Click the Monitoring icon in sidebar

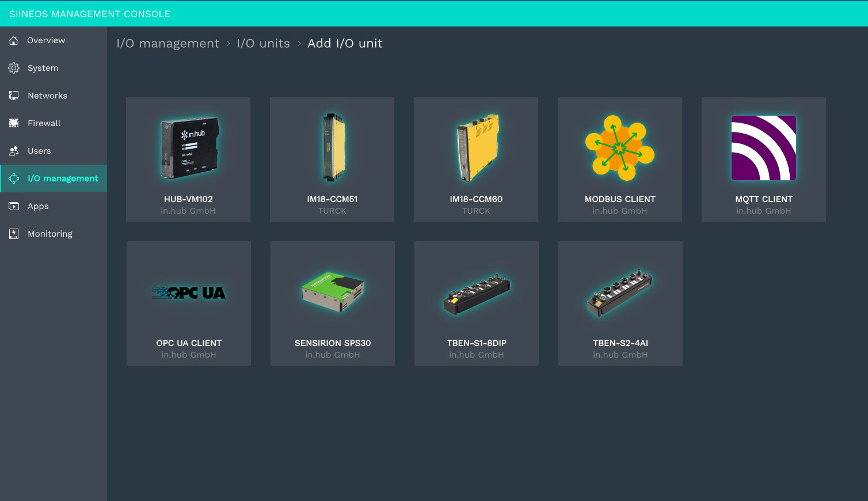pos(14,234)
